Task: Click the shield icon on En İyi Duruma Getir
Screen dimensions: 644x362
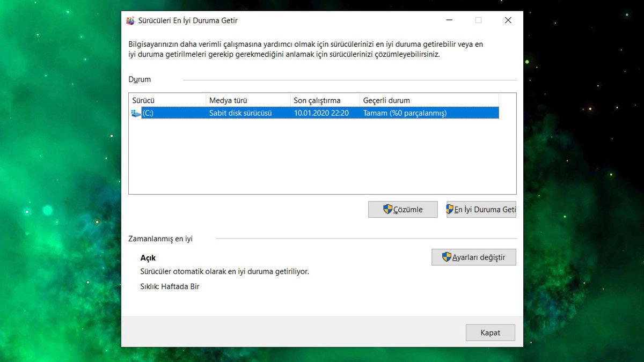Action: pos(450,209)
